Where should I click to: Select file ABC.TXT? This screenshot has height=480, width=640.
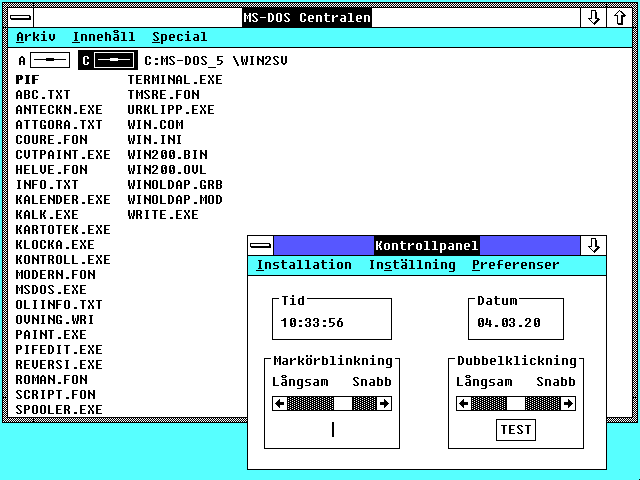43,95
